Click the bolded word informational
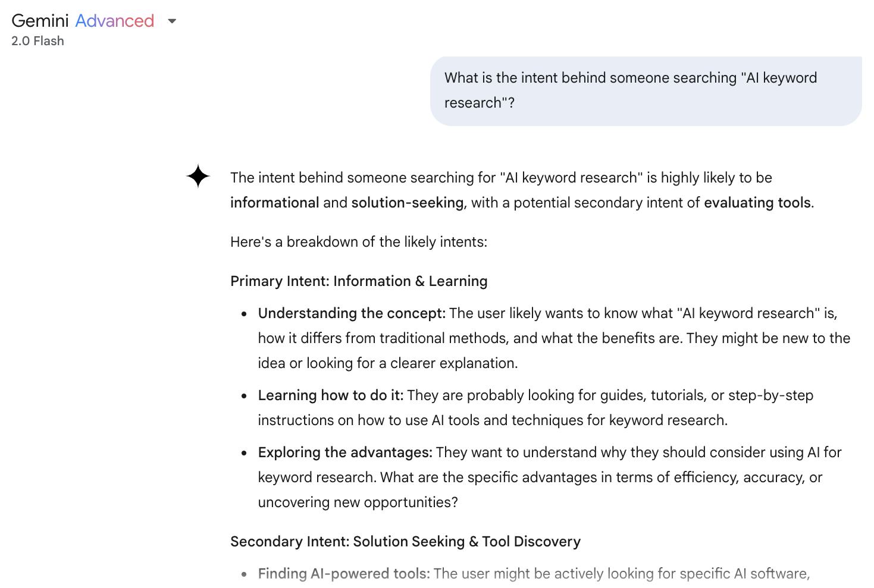Viewport: 874px width, 588px height. point(274,202)
